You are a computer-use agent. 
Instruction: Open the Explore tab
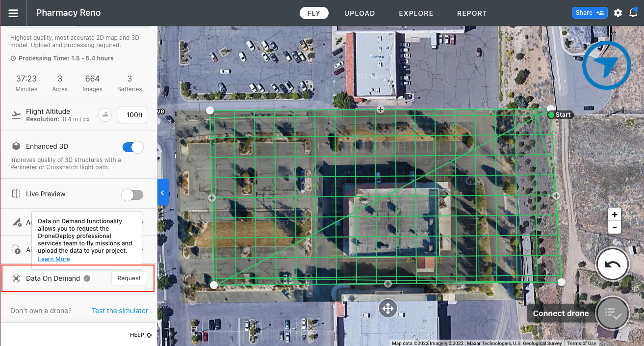click(416, 13)
